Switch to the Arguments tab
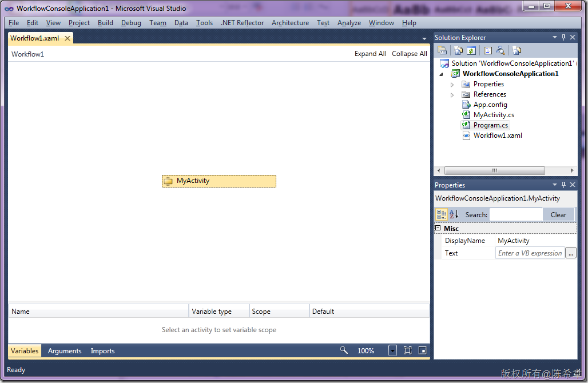 pos(65,351)
